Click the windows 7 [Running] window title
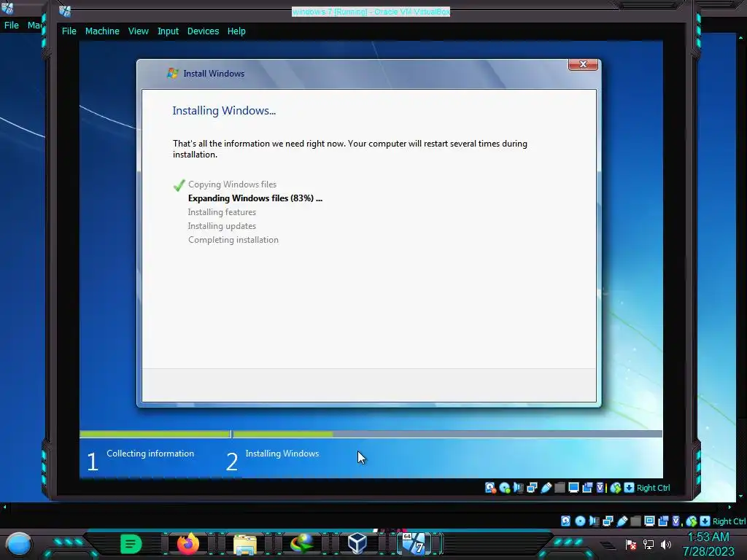The height and width of the screenshot is (560, 747). 371,12
